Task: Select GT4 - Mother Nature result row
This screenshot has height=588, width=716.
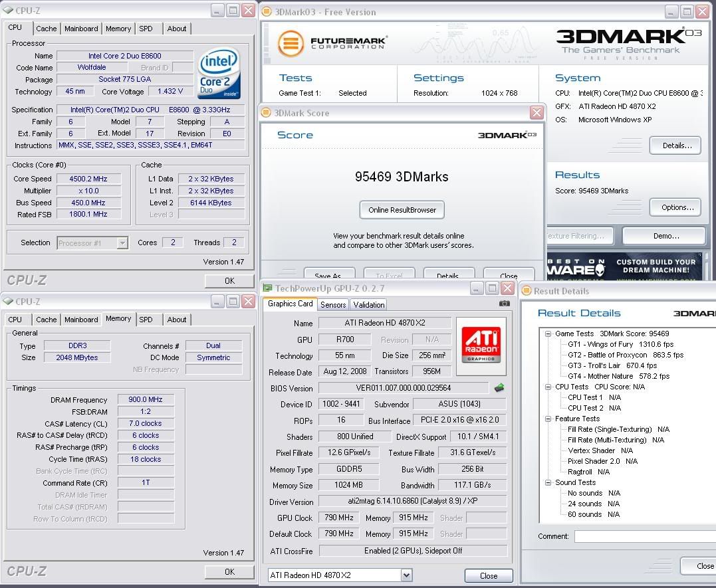Action: point(619,376)
